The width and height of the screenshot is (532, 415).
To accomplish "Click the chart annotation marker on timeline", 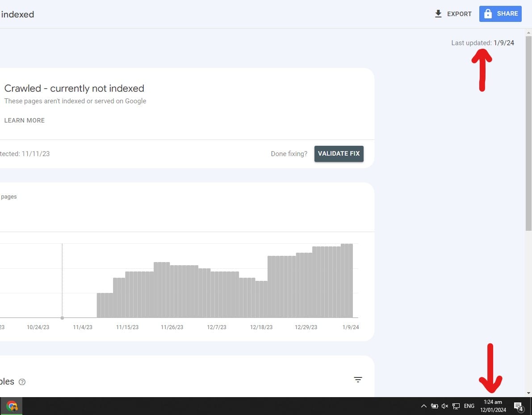I will (x=62, y=318).
